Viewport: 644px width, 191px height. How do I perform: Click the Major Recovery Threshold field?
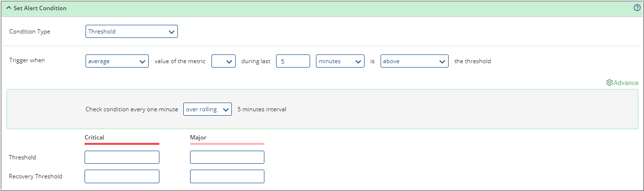point(227,176)
